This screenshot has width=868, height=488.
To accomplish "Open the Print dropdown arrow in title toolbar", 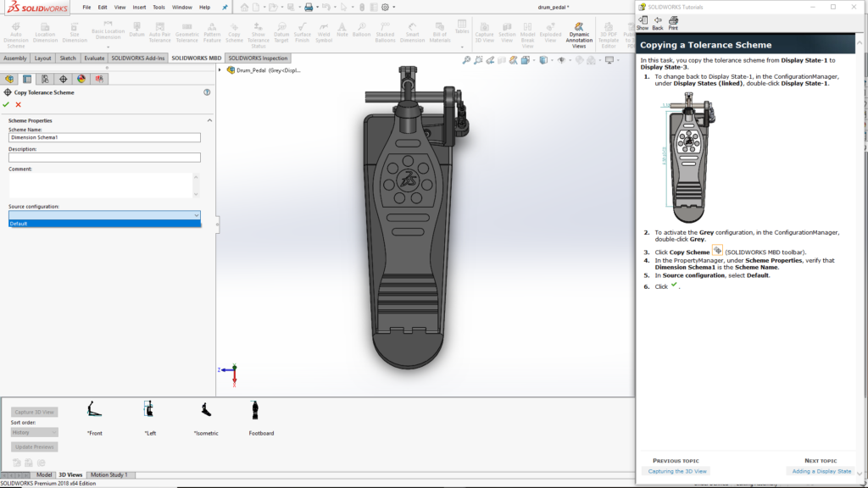I will [x=317, y=7].
